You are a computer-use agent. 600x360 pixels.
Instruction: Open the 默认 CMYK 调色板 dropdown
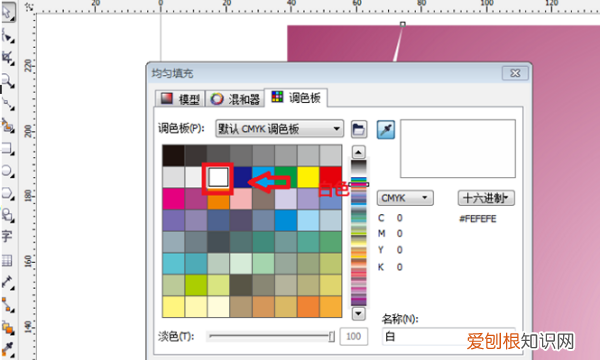point(279,129)
